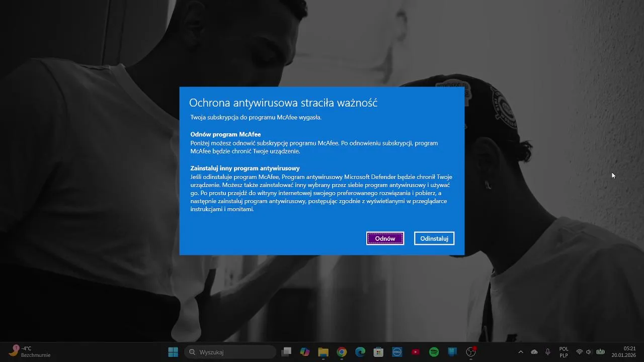Click the Odinstaluj button to uninstall McAfee
The image size is (644, 362).
coord(434,238)
